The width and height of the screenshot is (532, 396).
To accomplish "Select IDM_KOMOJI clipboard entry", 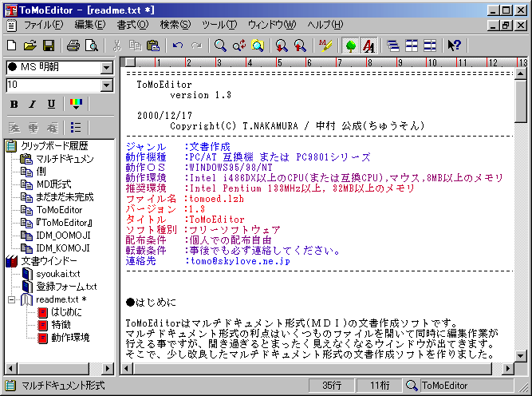I will (x=63, y=248).
